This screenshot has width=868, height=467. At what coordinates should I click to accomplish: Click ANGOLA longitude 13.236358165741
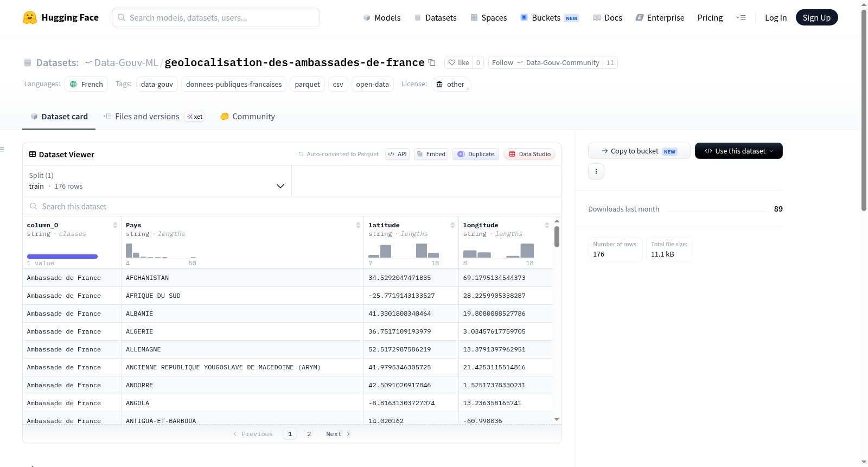[506, 403]
